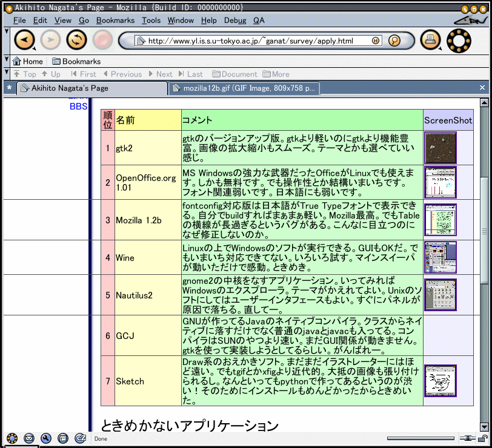This screenshot has width=492, height=448.
Task: Open the Help menu
Action: click(208, 21)
